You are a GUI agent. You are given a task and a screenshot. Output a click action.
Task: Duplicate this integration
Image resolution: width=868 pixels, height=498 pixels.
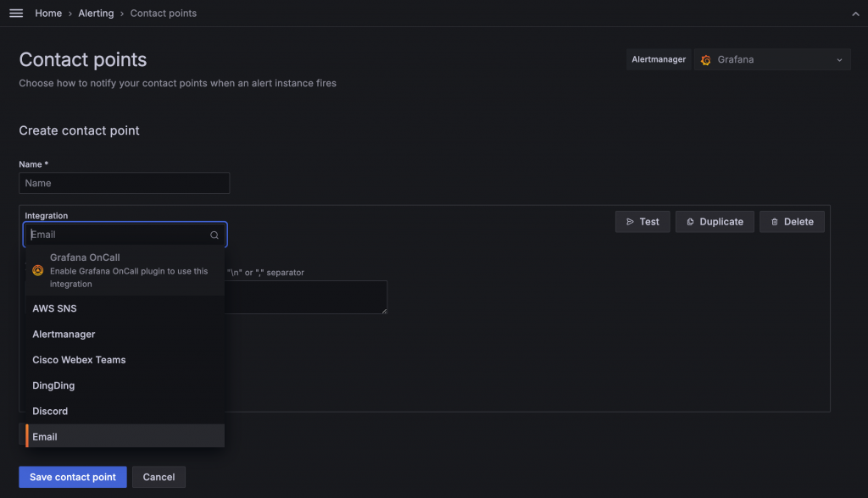714,222
